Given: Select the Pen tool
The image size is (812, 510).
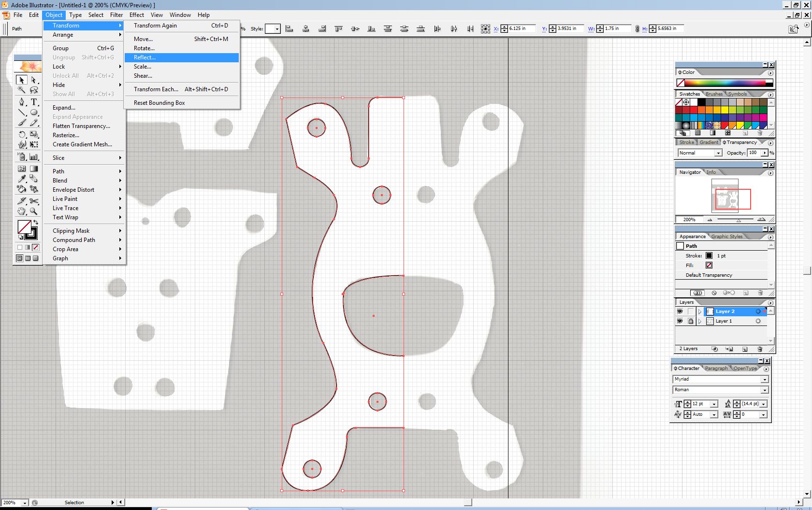Looking at the screenshot, I should click(22, 102).
